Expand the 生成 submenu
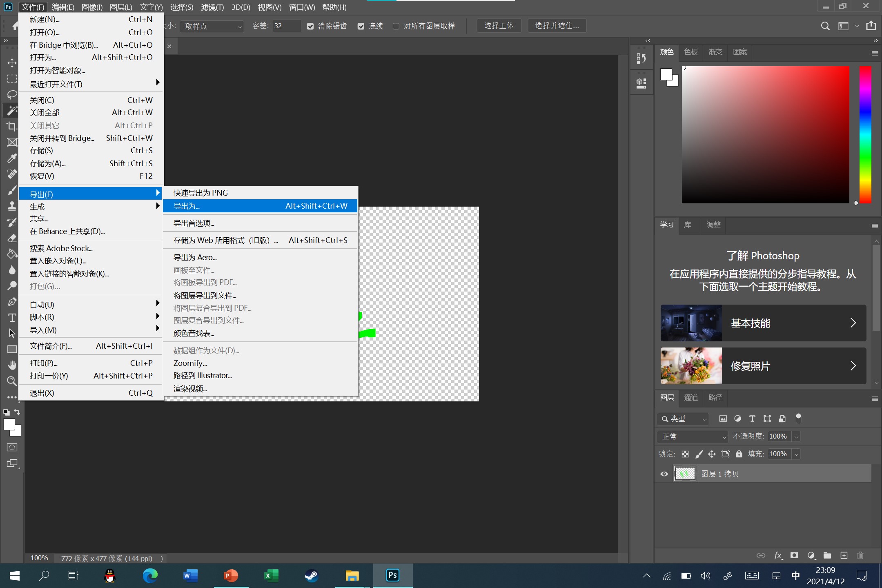 click(x=91, y=207)
